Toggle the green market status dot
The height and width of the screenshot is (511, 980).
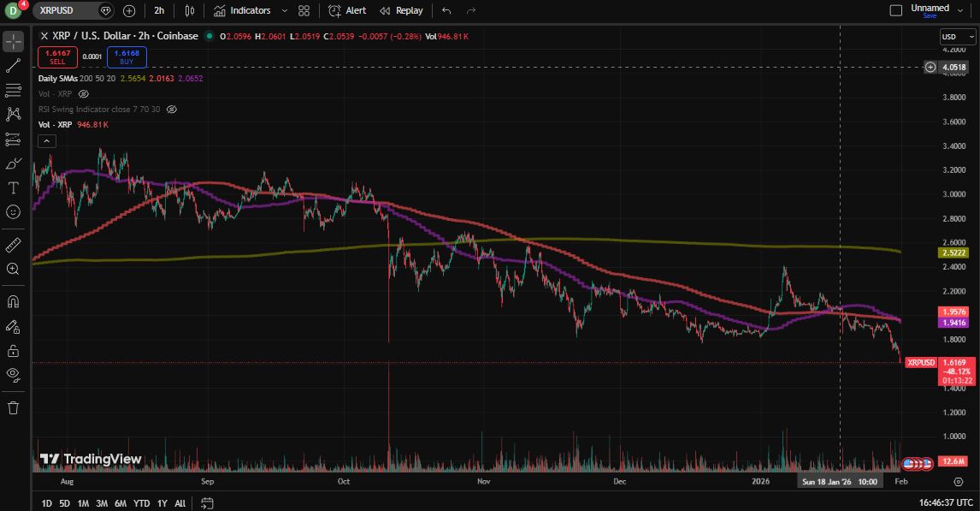(210, 36)
